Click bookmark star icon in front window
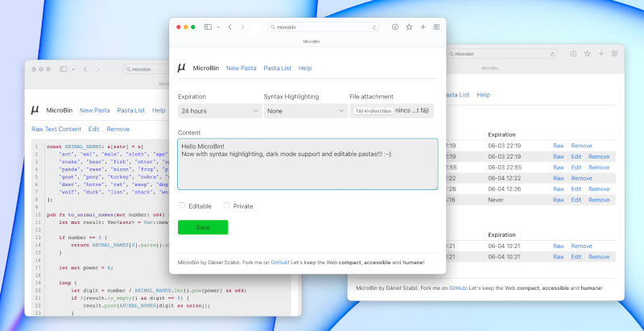Image resolution: width=644 pixels, height=331 pixels. click(x=409, y=27)
